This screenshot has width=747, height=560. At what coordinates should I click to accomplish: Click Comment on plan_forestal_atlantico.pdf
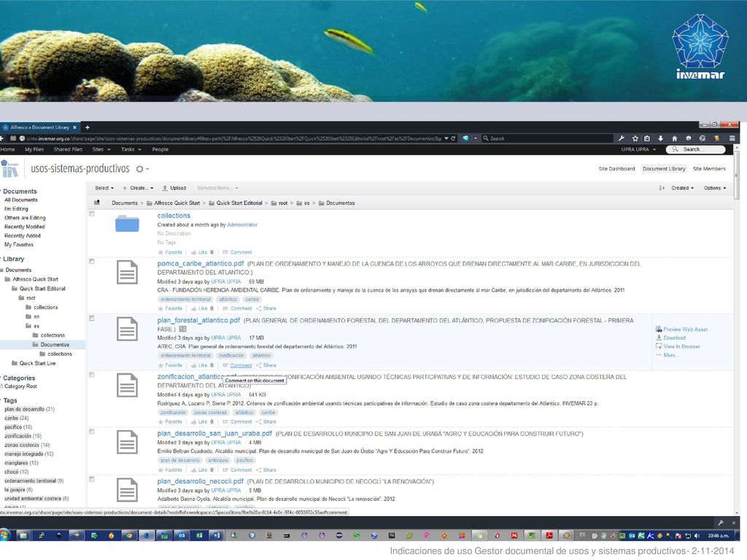[x=237, y=365]
